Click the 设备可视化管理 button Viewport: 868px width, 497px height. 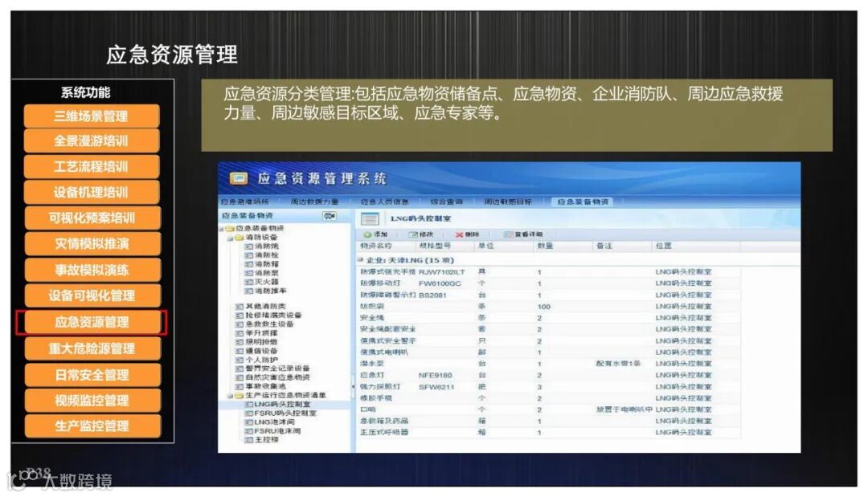tap(92, 295)
